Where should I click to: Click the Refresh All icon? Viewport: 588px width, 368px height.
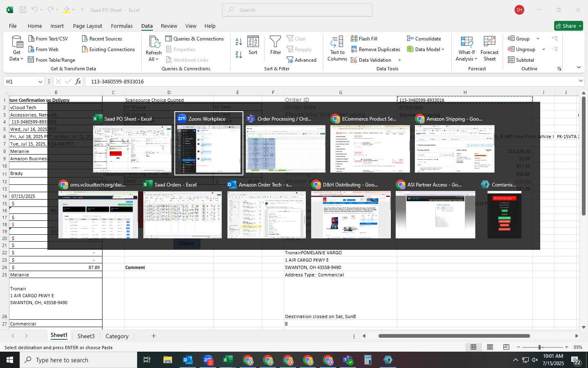(154, 42)
